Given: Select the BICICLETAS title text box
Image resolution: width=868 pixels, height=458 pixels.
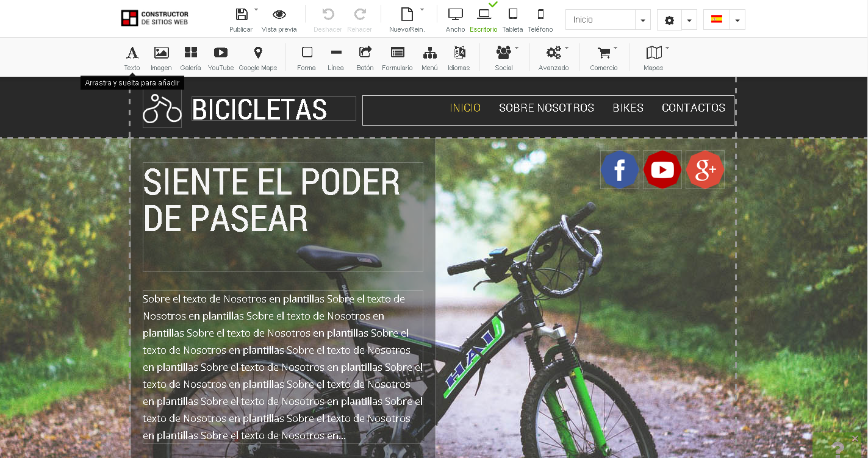Looking at the screenshot, I should [274, 109].
